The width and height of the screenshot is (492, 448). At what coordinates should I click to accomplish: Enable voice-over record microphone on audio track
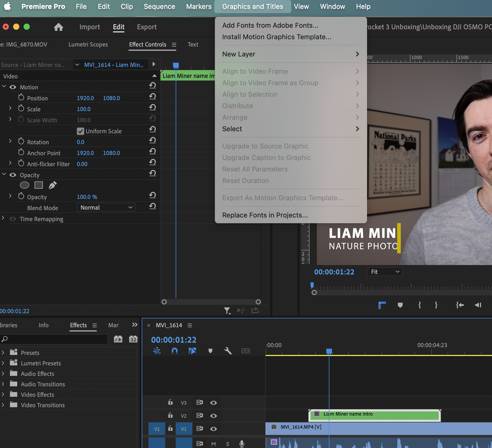[x=242, y=444]
